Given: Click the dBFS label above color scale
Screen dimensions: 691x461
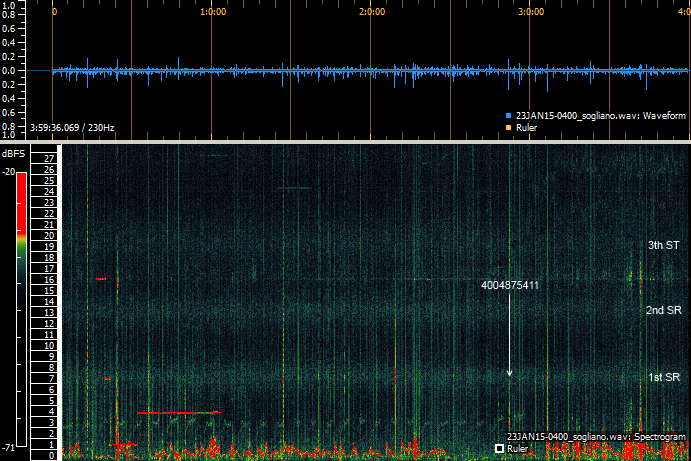Looking at the screenshot, I should (14, 154).
